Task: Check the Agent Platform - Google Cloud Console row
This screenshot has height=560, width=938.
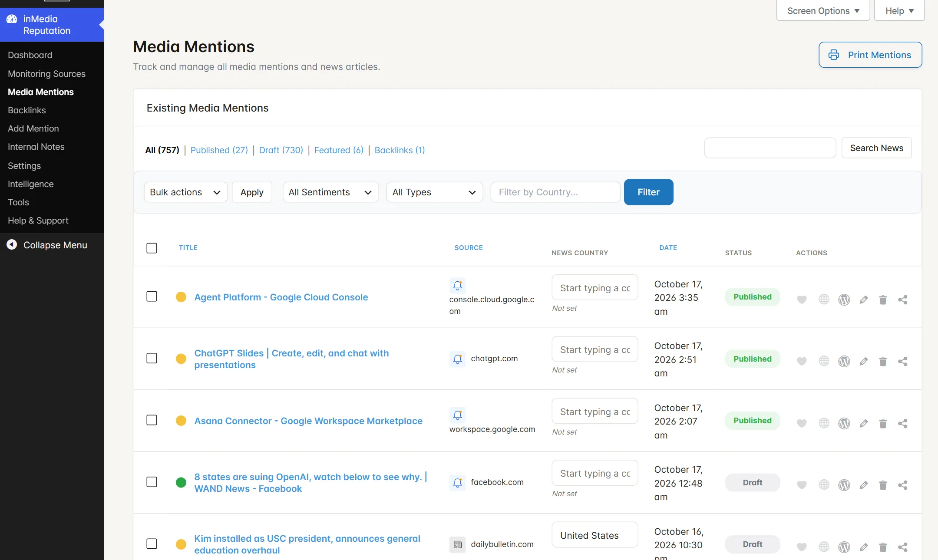Action: pos(152,296)
